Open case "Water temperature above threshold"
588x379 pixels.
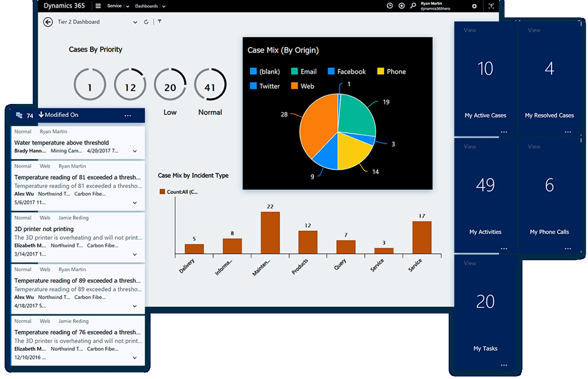(62, 142)
